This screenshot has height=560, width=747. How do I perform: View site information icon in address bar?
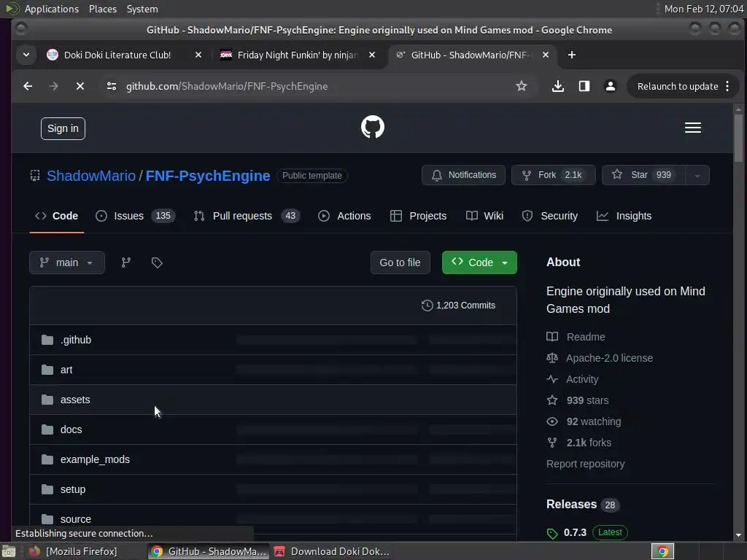click(112, 86)
